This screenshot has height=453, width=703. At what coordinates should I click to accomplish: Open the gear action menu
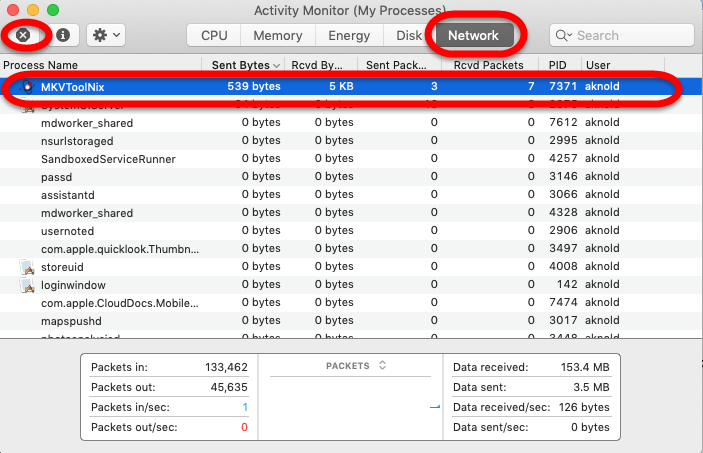click(105, 35)
